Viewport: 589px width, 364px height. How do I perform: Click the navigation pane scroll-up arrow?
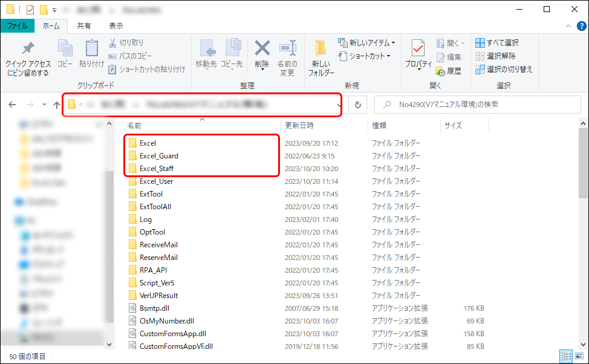click(109, 123)
